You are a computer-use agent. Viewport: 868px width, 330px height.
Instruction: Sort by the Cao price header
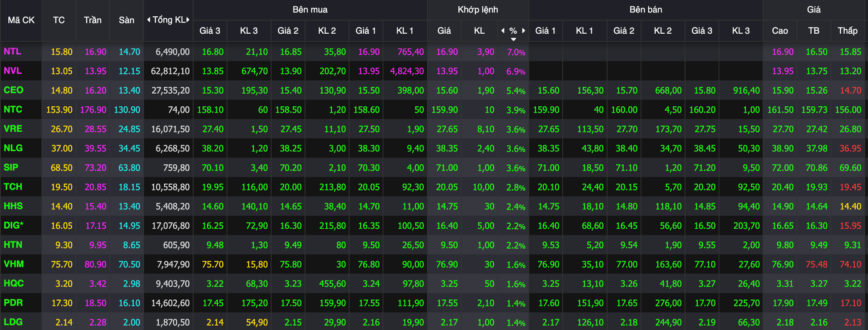(780, 31)
